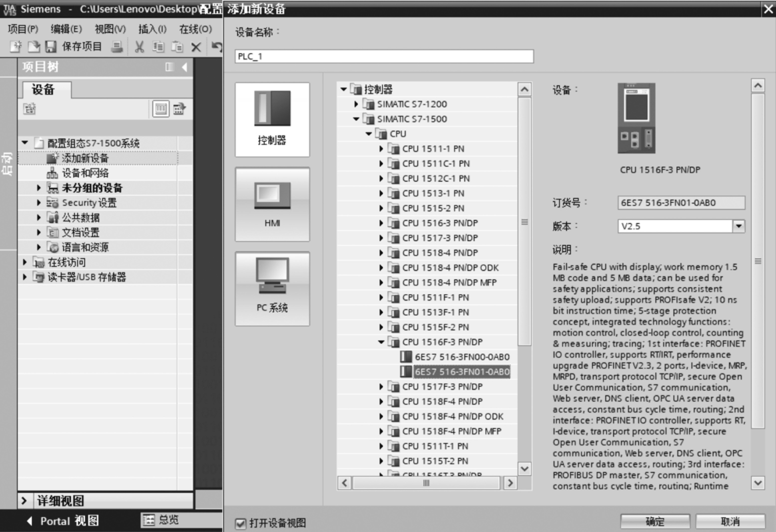
Task: Open the 视图(V) menu
Action: tap(110, 29)
